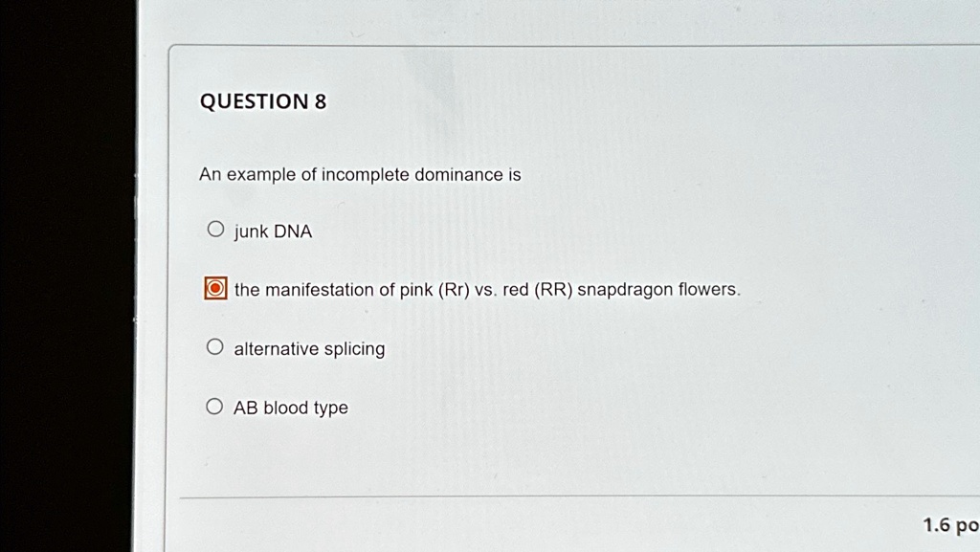This screenshot has height=552, width=980.
Task: Click the "QUESTION 8" heading
Action: point(262,101)
